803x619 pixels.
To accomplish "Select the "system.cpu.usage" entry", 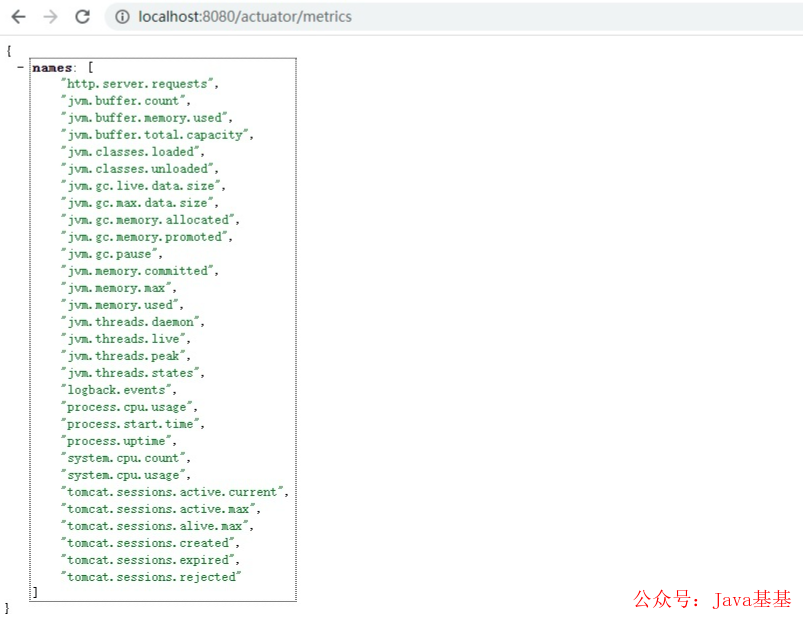I will 123,475.
